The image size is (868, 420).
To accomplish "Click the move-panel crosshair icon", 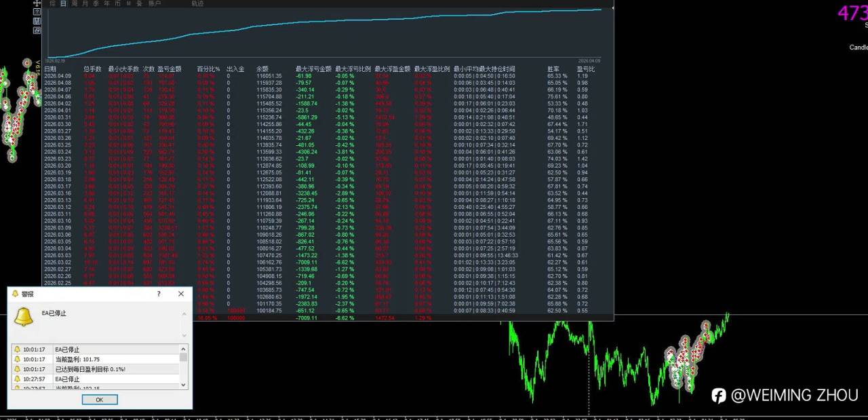I will tap(37, 3).
